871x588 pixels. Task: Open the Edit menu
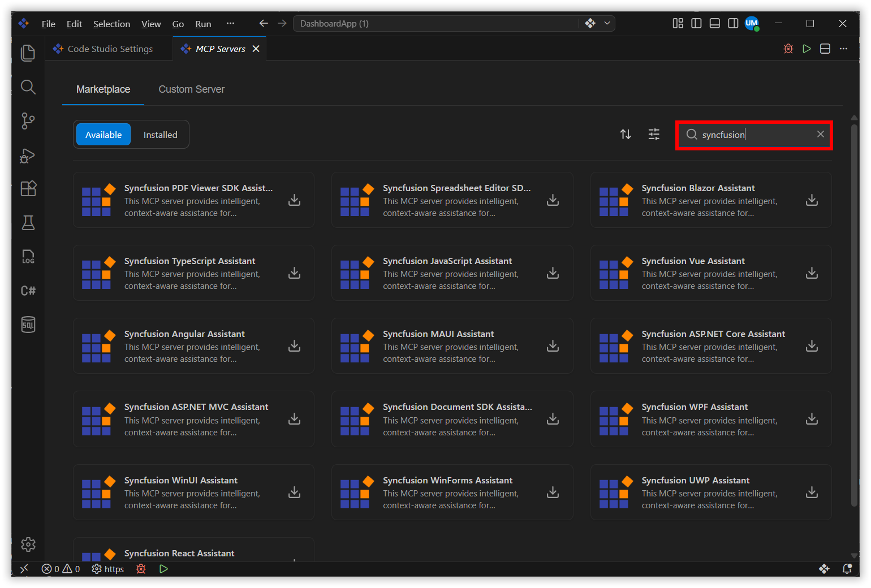pyautogui.click(x=74, y=24)
